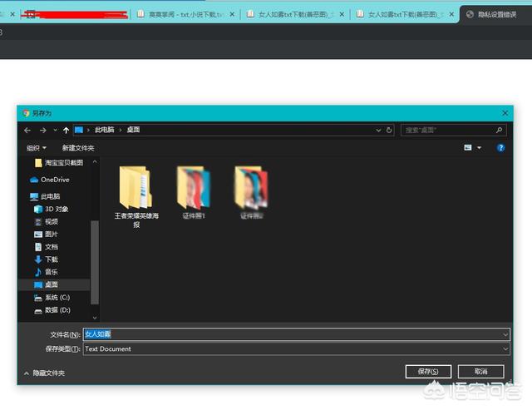The height and width of the screenshot is (410, 532).
Task: Change the view layout icon
Action: pyautogui.click(x=468, y=148)
